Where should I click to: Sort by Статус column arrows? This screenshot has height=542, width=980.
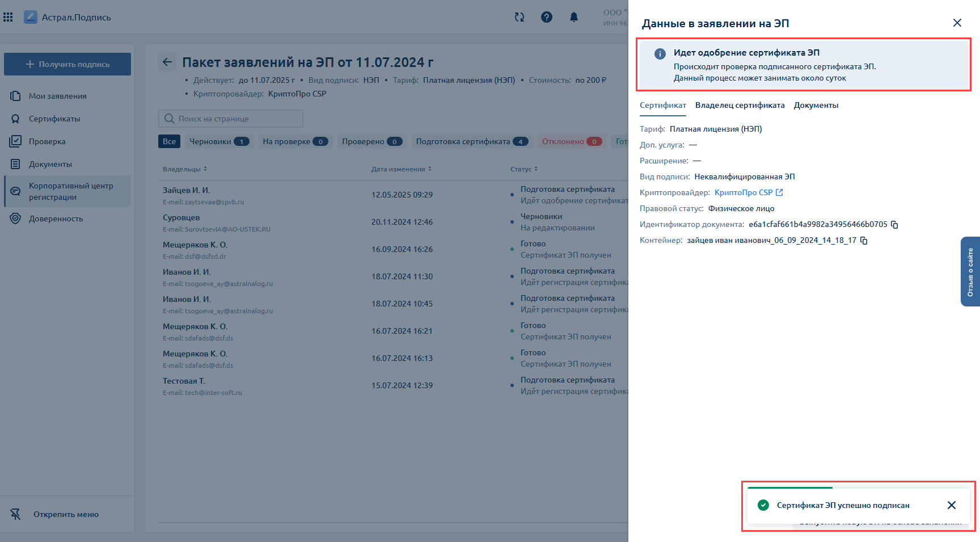[x=536, y=169]
